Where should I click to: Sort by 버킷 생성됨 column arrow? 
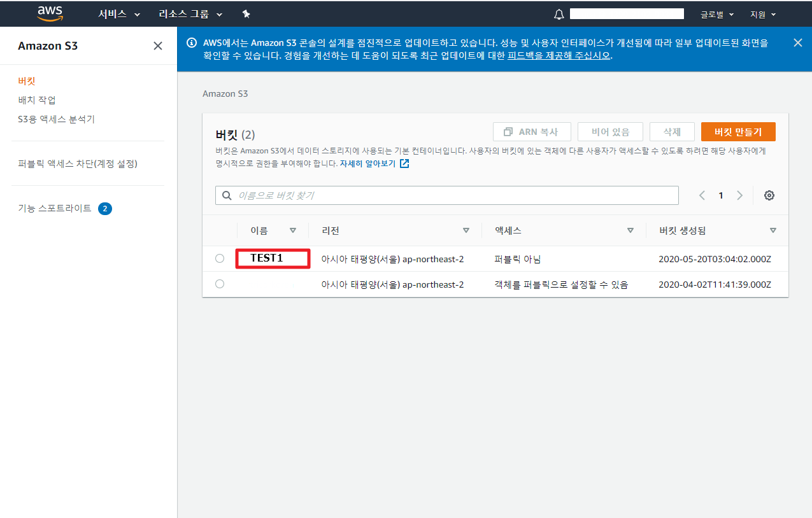coord(773,230)
